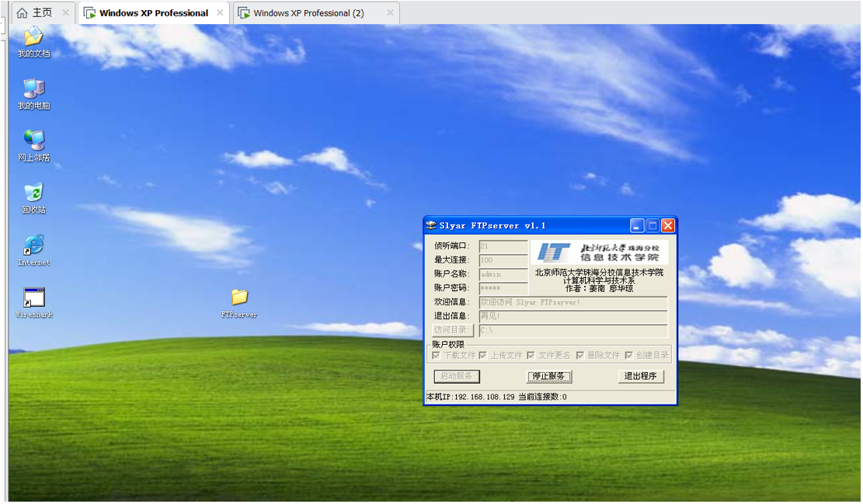
Task: Click the 账户密码 input field
Action: 503,288
